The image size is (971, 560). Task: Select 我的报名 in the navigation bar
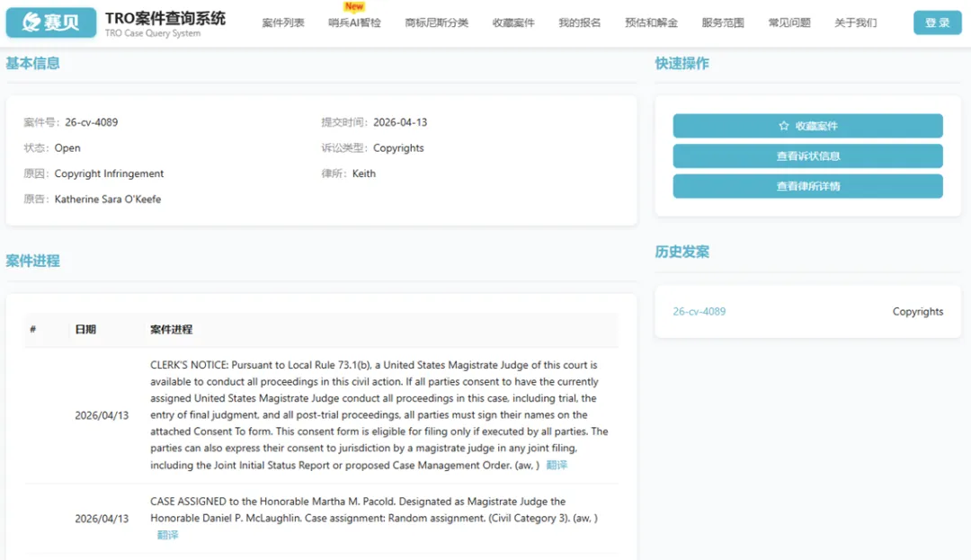pyautogui.click(x=580, y=22)
